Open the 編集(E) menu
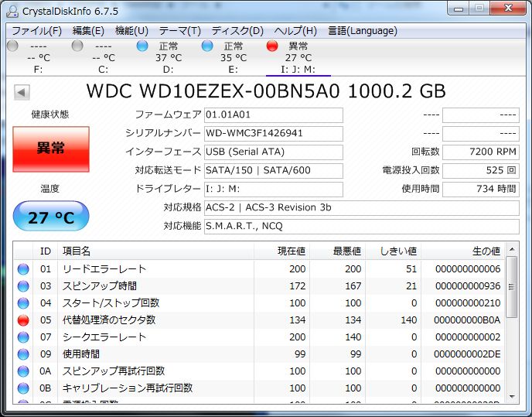 [x=88, y=31]
